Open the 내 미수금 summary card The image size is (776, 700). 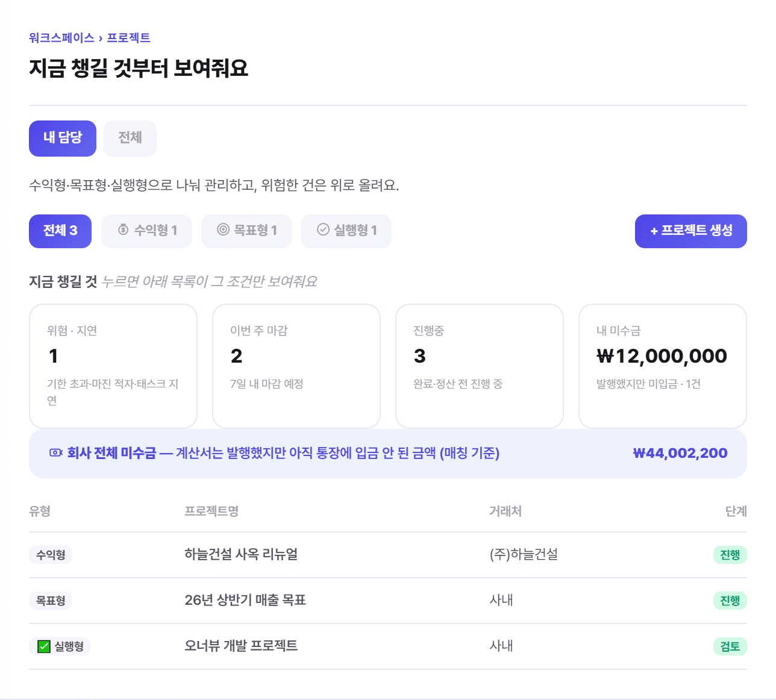[663, 366]
